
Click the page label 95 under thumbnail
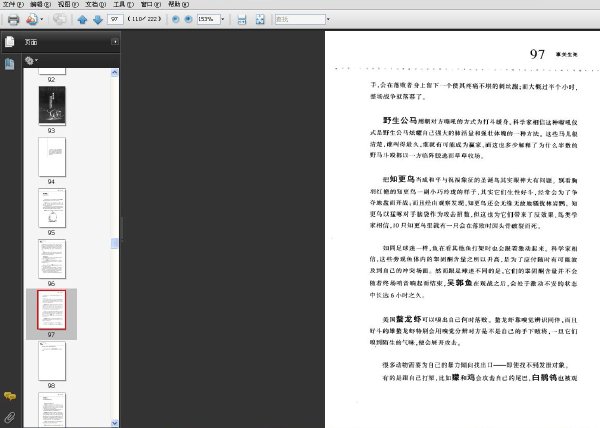click(x=52, y=233)
